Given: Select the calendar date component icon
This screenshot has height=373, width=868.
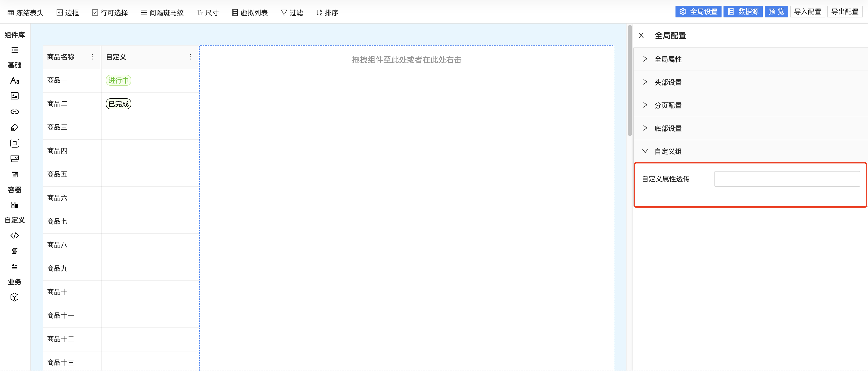Looking at the screenshot, I should pyautogui.click(x=14, y=174).
